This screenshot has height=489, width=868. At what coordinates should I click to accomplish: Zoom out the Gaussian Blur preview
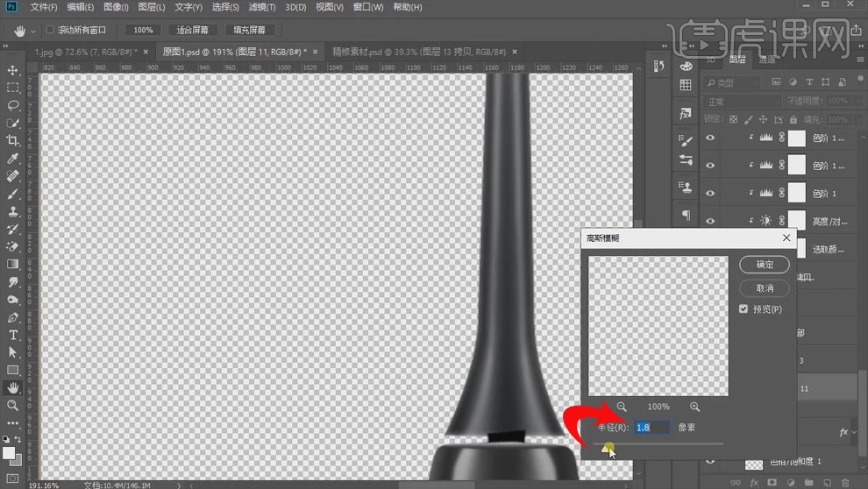coord(622,407)
